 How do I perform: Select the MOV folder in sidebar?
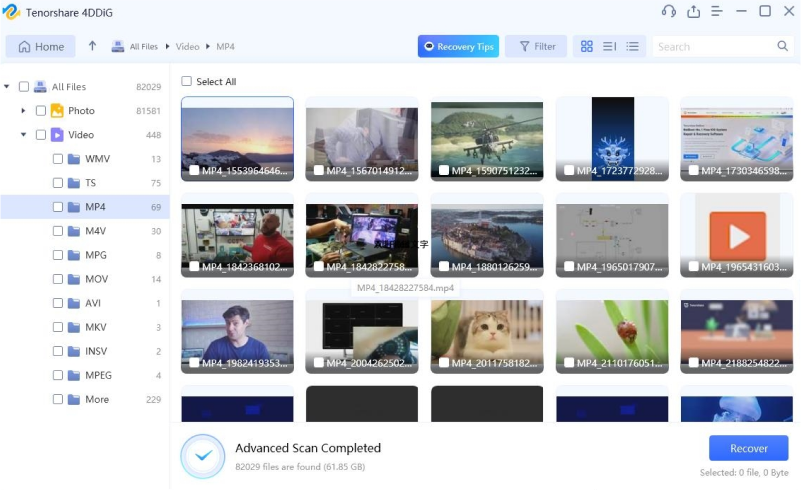click(x=96, y=279)
